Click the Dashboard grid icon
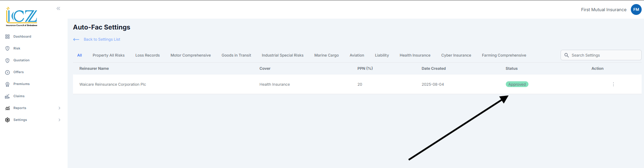 pos(7,37)
